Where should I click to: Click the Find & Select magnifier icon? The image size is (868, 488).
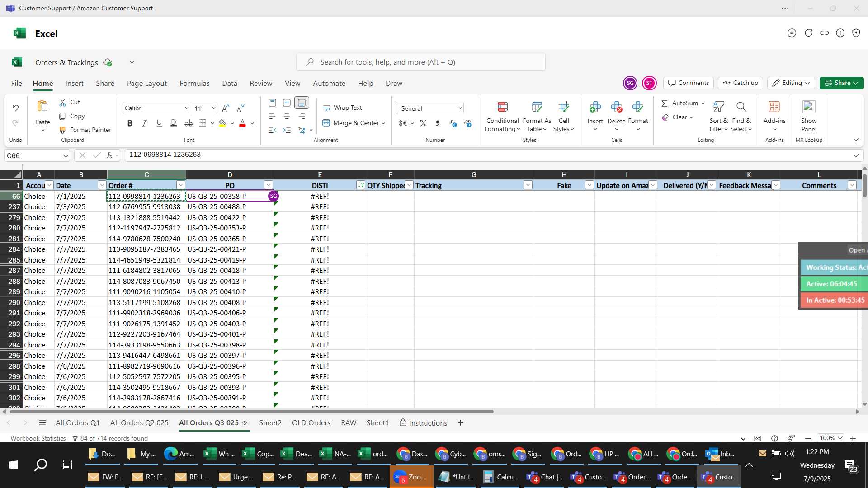click(741, 107)
